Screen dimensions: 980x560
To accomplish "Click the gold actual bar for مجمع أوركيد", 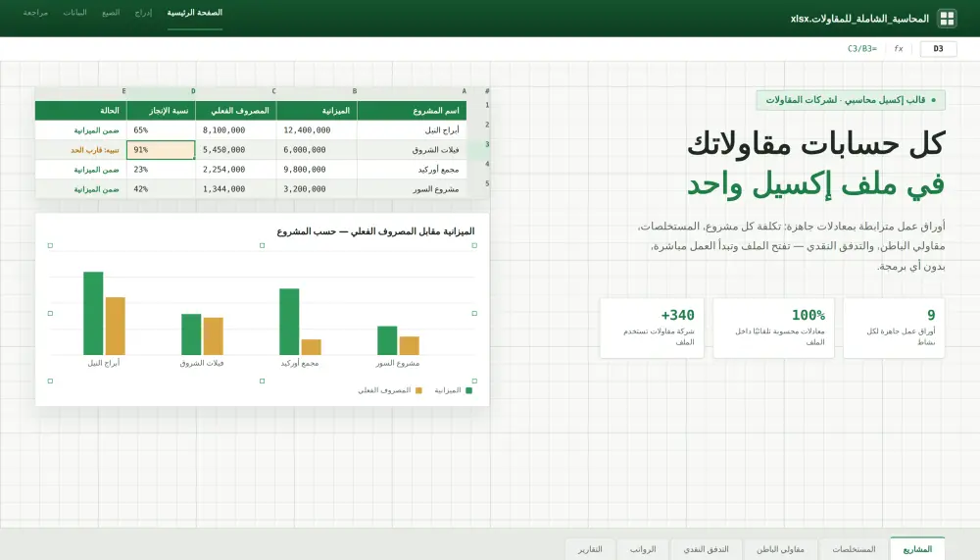I will pyautogui.click(x=312, y=347).
